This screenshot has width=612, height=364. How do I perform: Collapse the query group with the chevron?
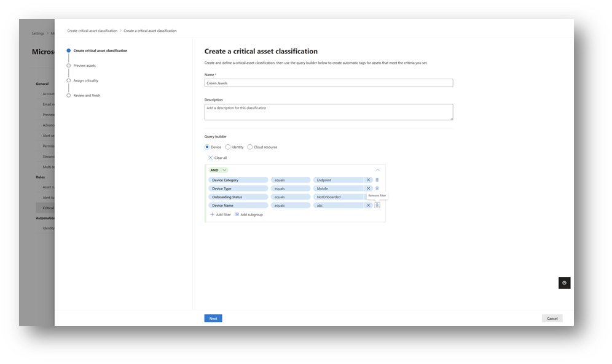(x=377, y=170)
